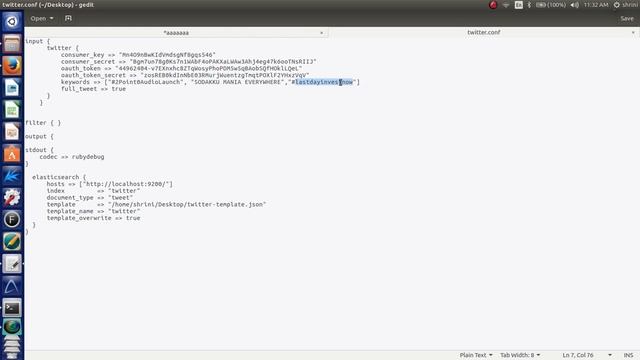Click the output { line

point(39,136)
